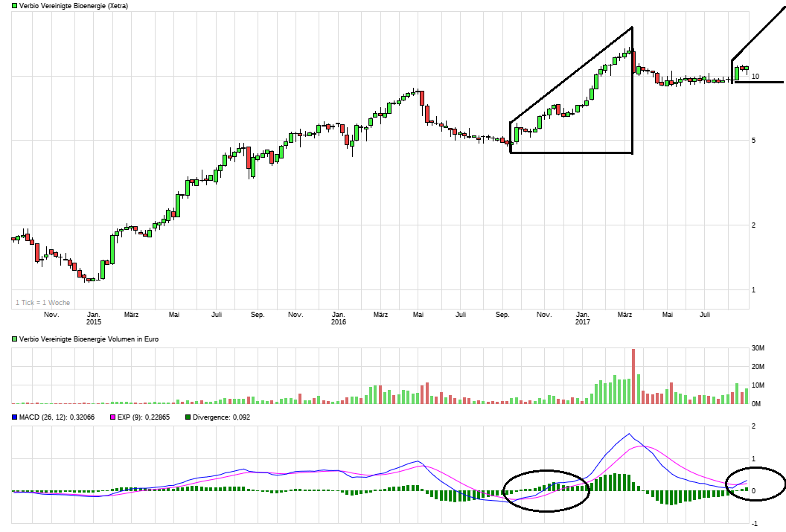Click the Volumen in Euro legend label
Image resolution: width=786 pixels, height=532 pixels.
pos(89,339)
